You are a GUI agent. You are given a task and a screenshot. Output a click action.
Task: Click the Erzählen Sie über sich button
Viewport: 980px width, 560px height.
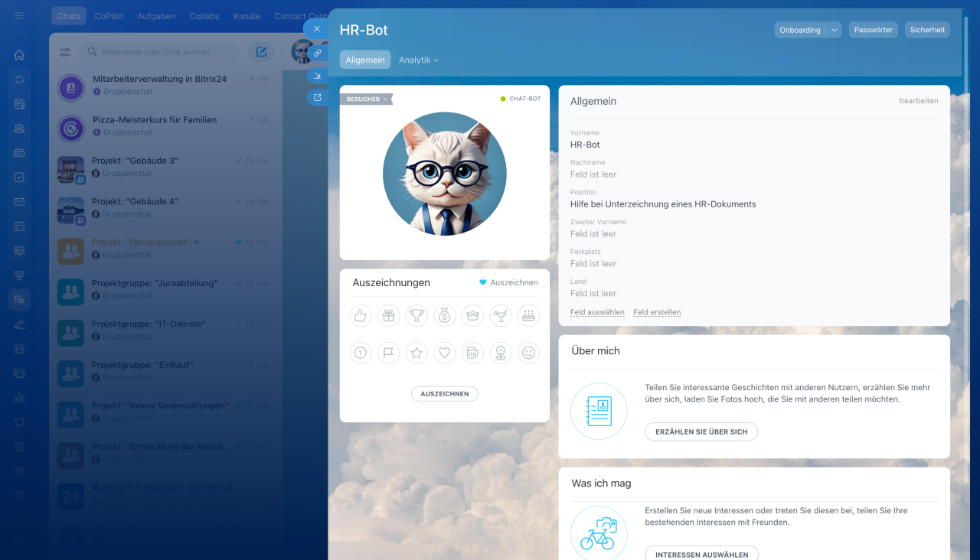point(701,431)
